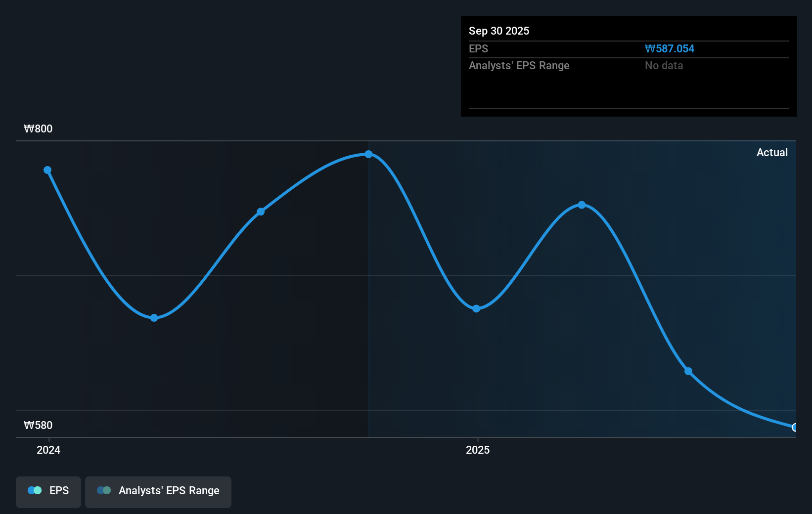Toggle the Analysts' EPS Range legend button
Screen dimensions: 812x514
click(158, 492)
